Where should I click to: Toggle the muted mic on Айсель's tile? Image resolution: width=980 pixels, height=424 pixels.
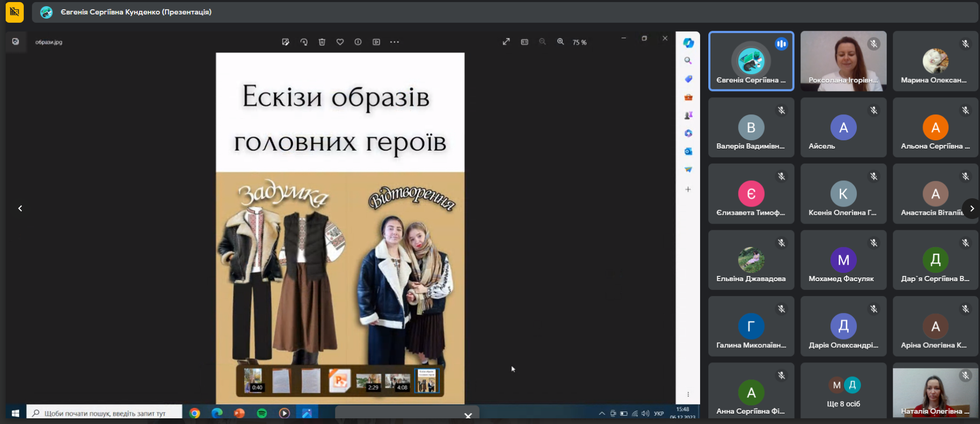(873, 110)
